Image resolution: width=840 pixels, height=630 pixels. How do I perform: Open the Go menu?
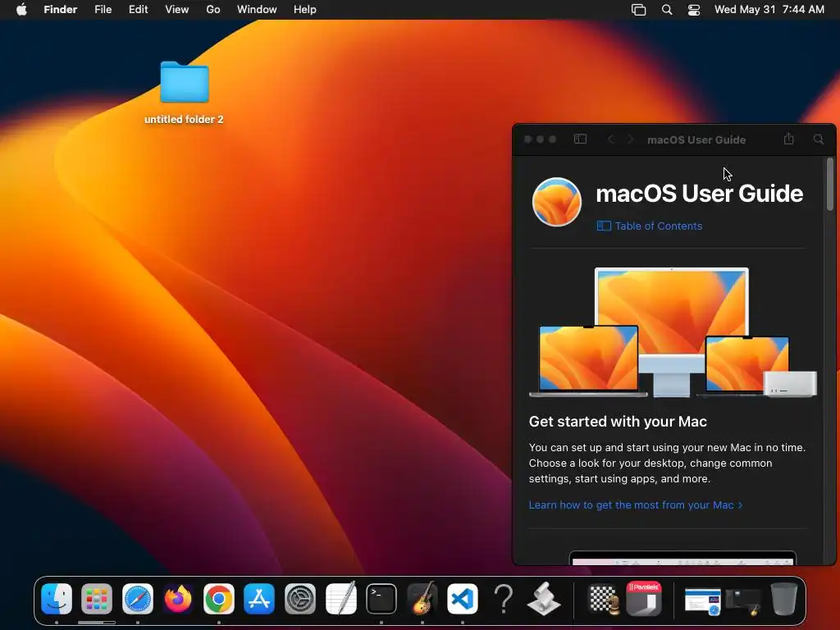coord(213,10)
